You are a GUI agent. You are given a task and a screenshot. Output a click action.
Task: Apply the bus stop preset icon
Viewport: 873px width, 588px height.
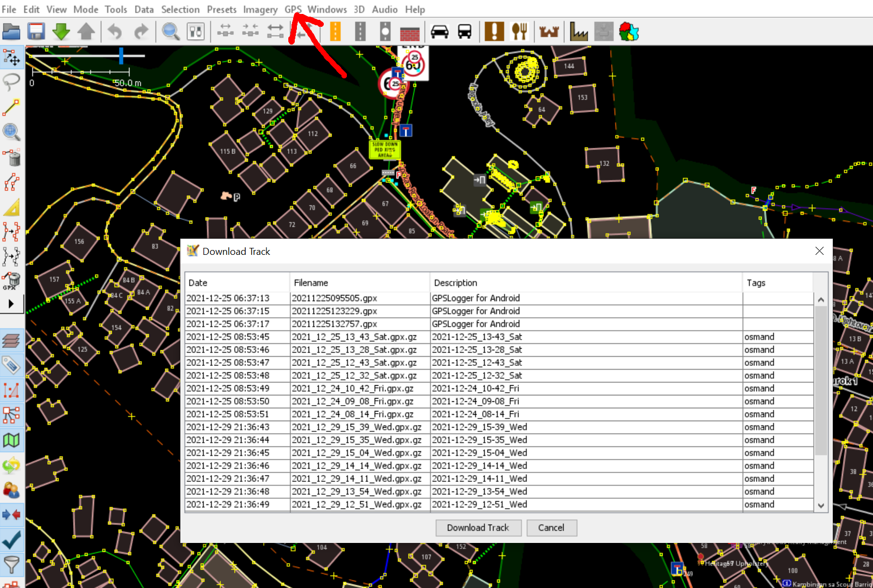464,31
